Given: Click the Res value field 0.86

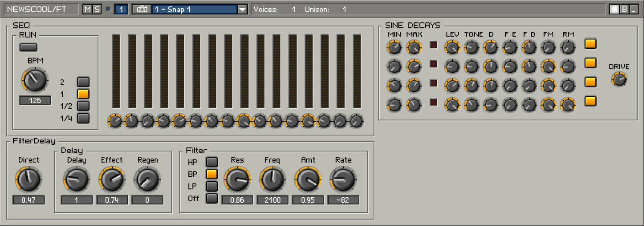Looking at the screenshot, I should click(x=237, y=200).
